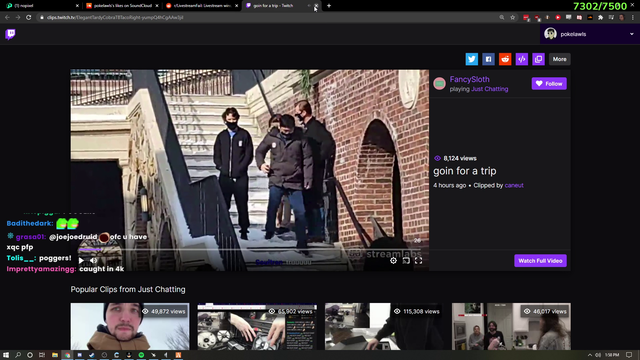Viewport: 640px width, 360px height.
Task: Open the embed code option
Action: 522,59
